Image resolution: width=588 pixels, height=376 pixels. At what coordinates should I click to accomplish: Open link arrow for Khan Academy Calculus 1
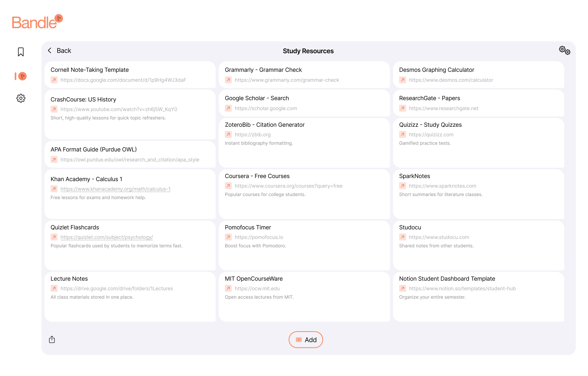(x=54, y=189)
